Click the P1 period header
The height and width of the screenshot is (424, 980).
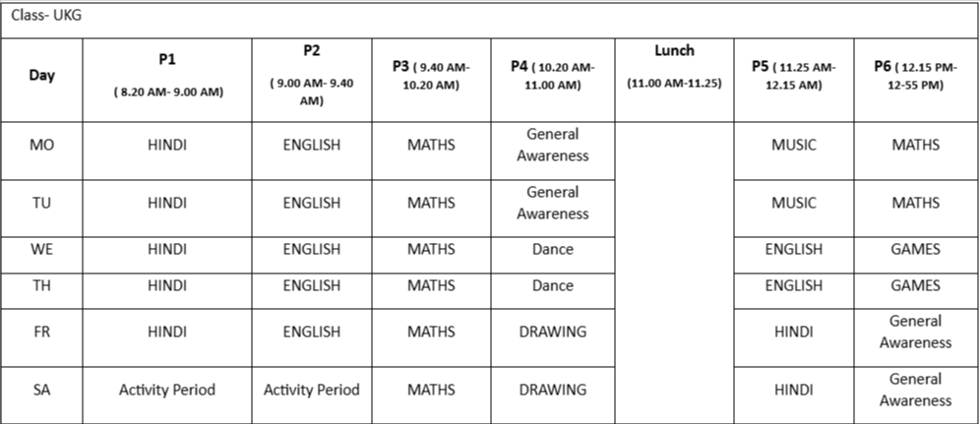167,76
